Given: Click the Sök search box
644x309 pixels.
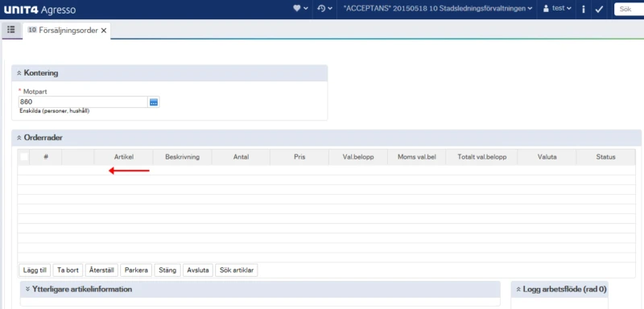Looking at the screenshot, I should tap(629, 9).
